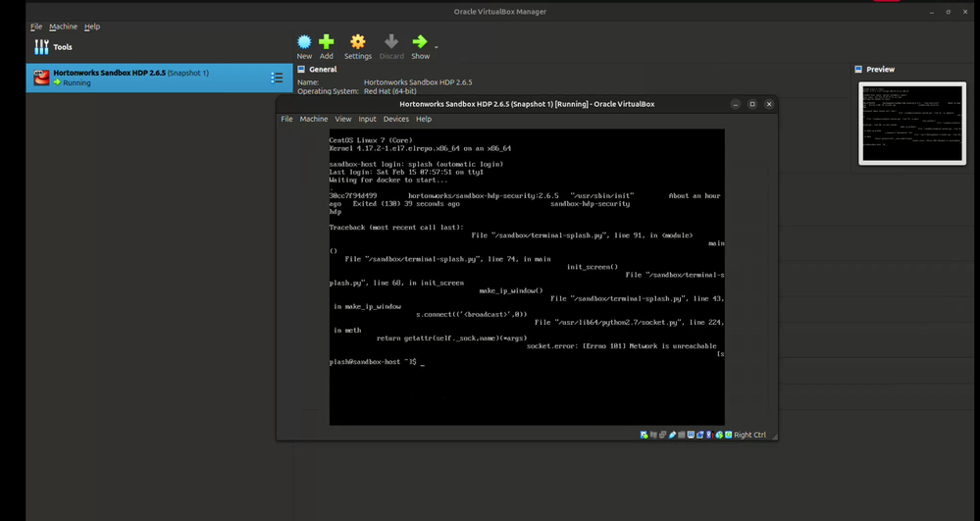Click the mouse integration globe status icon
980x521 pixels.
click(x=719, y=435)
